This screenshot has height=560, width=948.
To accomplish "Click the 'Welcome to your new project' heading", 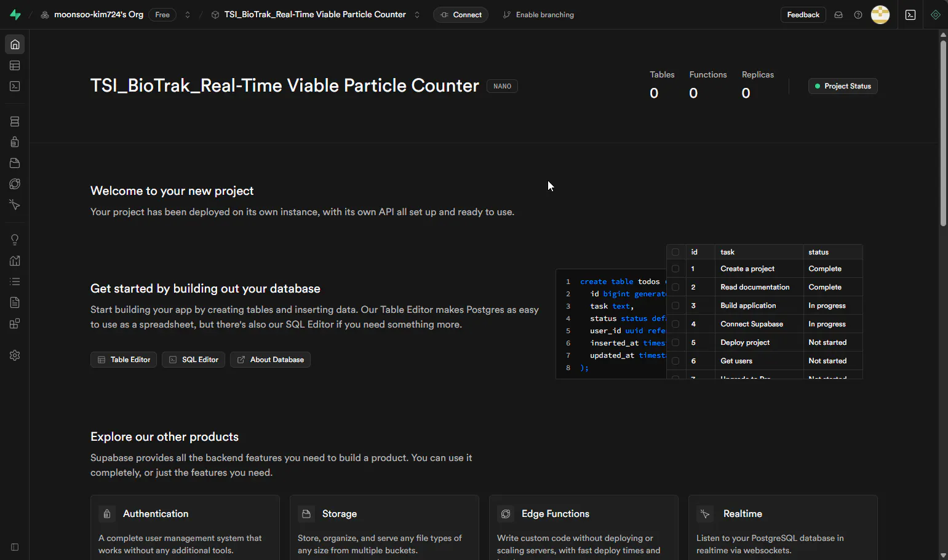I will pyautogui.click(x=172, y=191).
